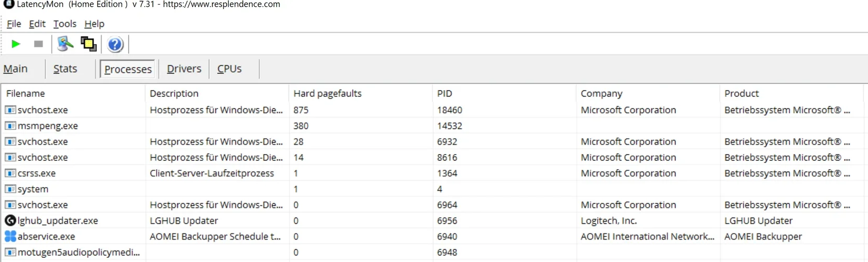This screenshot has width=868, height=262.
Task: Click icon of svchost.exe with PID 6964
Action: pos(10,205)
